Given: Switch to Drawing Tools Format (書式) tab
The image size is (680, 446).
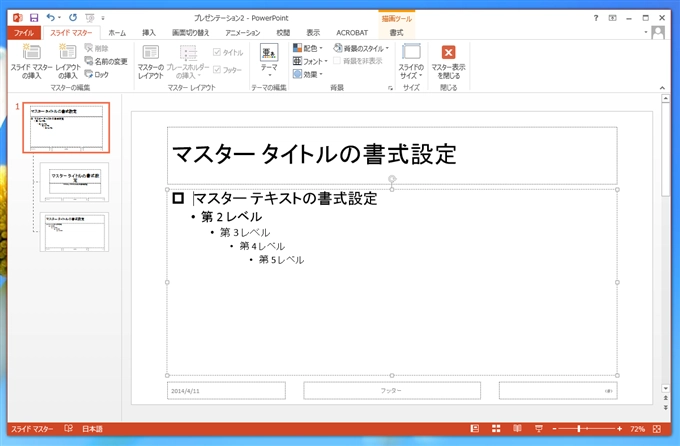Looking at the screenshot, I should (396, 33).
